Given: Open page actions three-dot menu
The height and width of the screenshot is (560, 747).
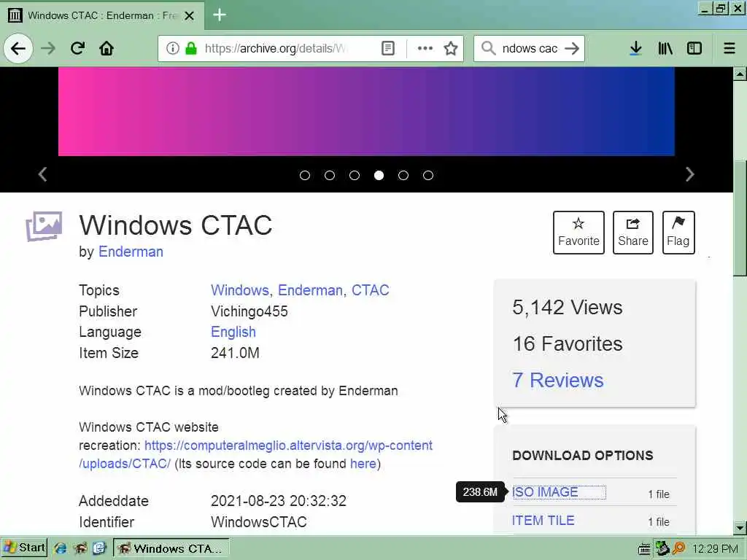Looking at the screenshot, I should (x=425, y=48).
